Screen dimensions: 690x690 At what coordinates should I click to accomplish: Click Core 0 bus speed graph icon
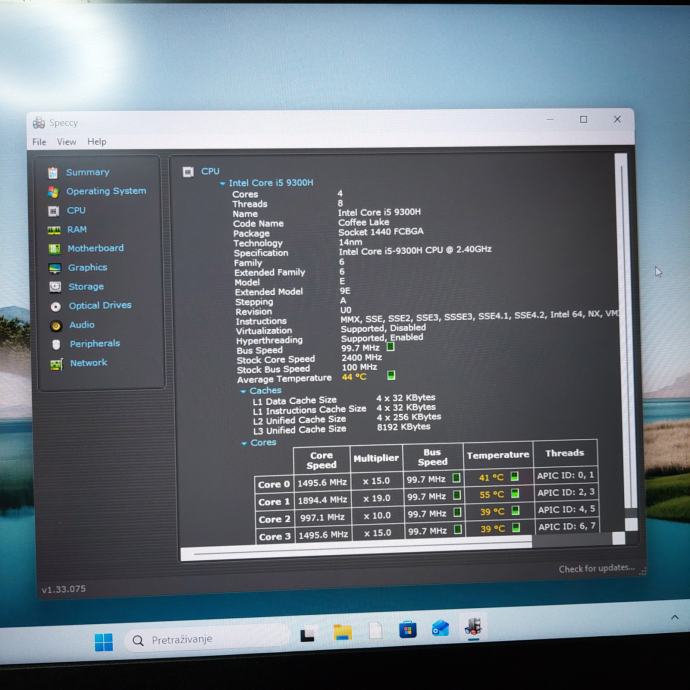pyautogui.click(x=456, y=477)
